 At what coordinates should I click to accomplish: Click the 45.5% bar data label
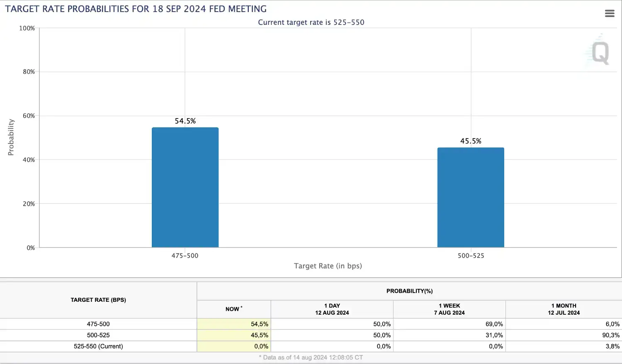[471, 141]
